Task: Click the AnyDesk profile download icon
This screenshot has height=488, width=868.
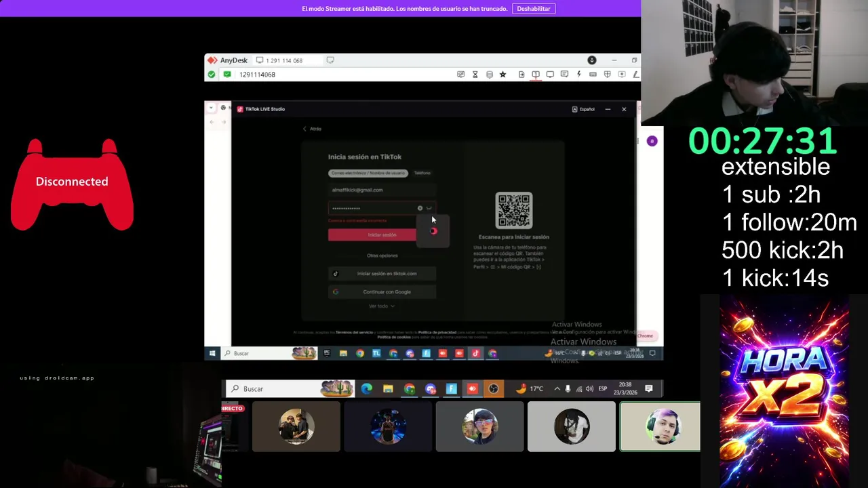Action: point(592,60)
